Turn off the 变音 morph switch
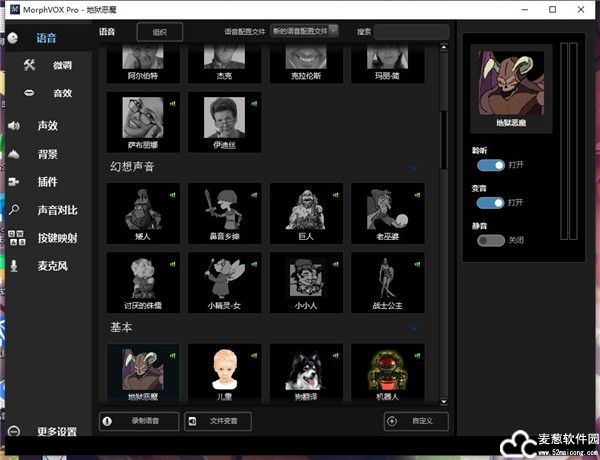 click(x=491, y=203)
